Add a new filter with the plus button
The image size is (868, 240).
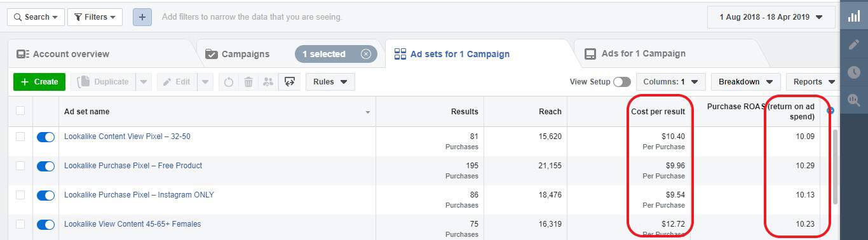tap(142, 17)
